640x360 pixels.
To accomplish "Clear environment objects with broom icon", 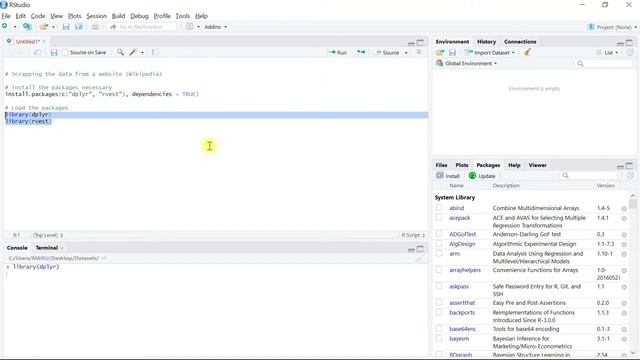I will point(527,52).
